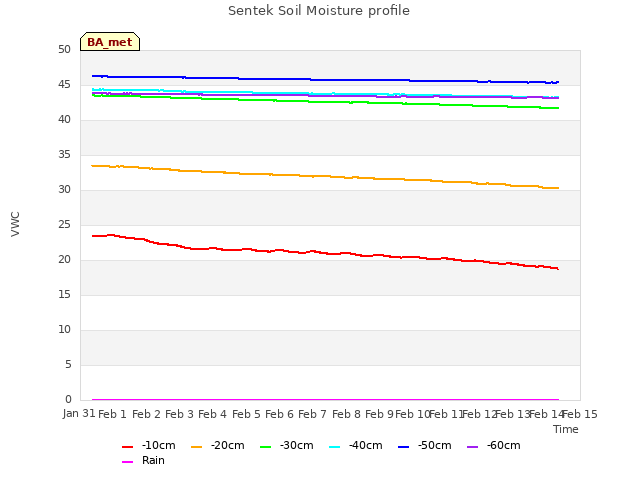Click the purple -60cm legend swatch

(472, 447)
